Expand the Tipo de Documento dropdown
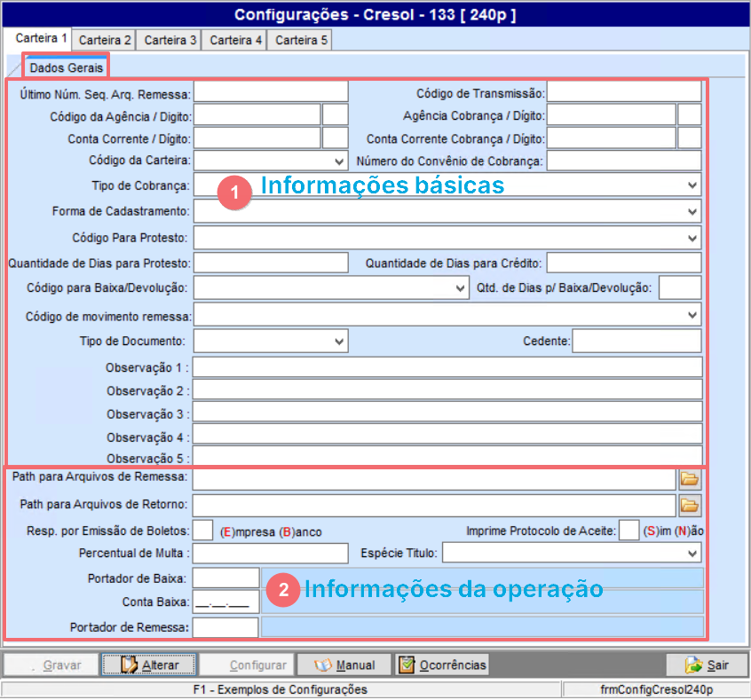The width and height of the screenshot is (751, 700). [339, 342]
